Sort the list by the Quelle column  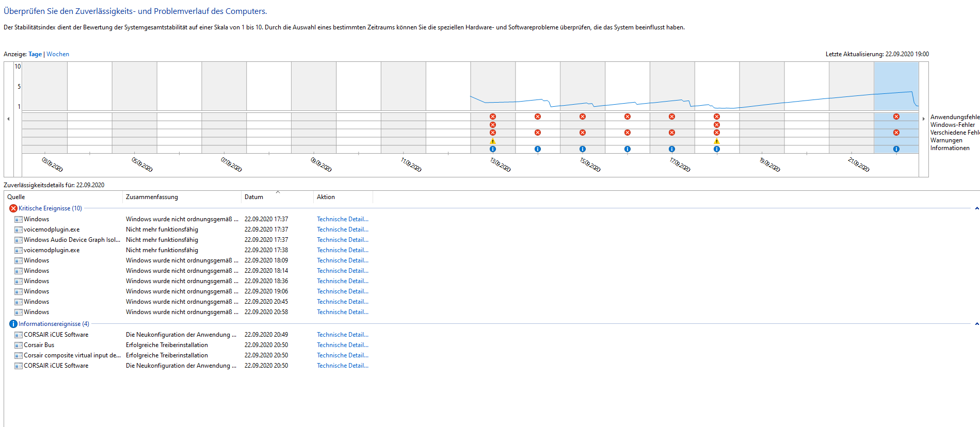coord(63,197)
